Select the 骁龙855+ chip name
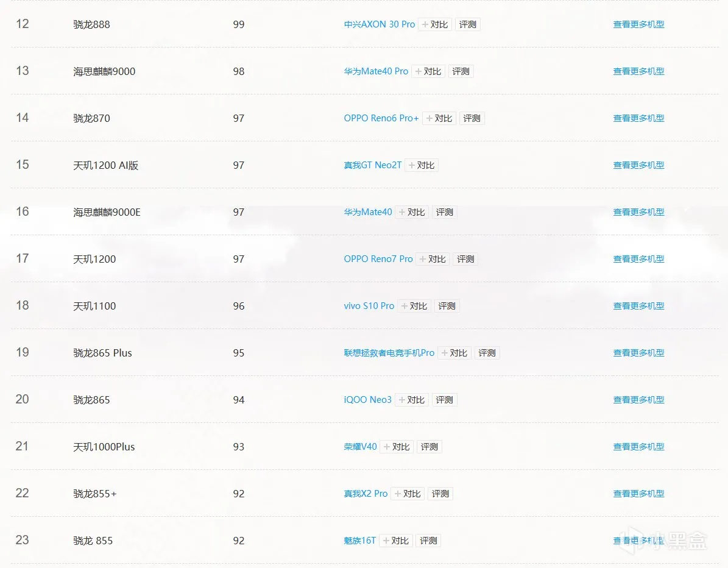The image size is (728, 568). 95,494
